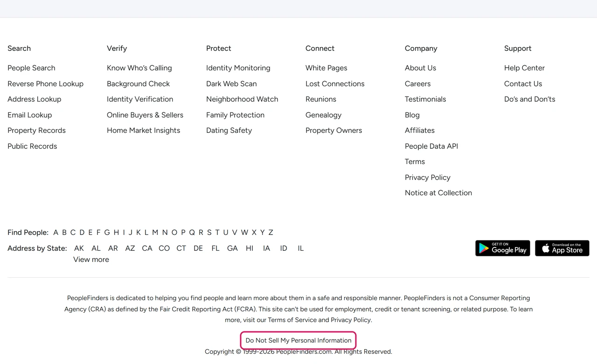Choose FL in Address by State
This screenshot has width=597, height=364.
[x=215, y=248]
